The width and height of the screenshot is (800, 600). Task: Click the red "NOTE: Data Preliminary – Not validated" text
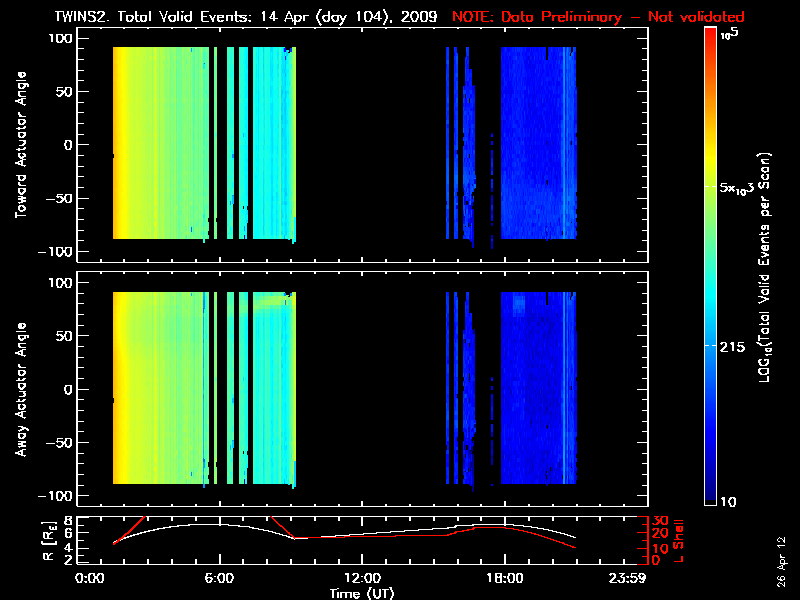tap(598, 17)
